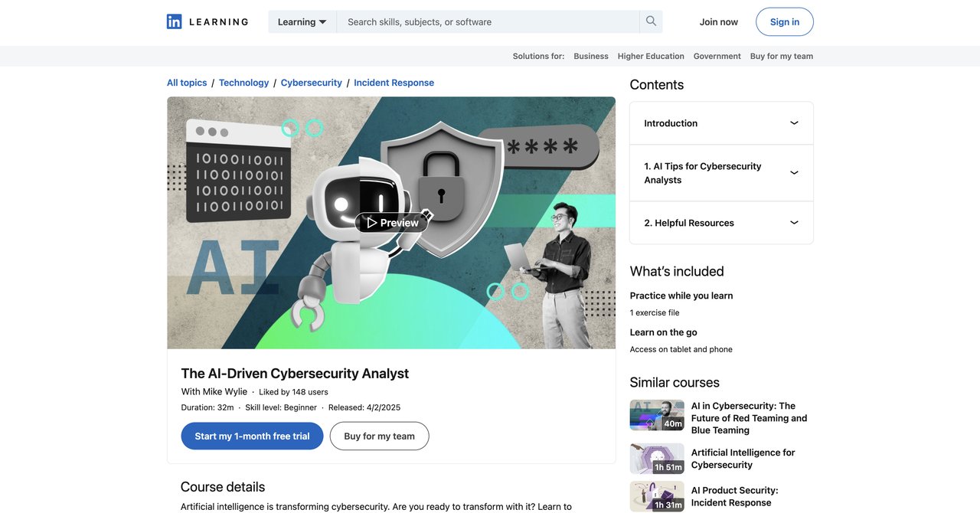Go to Incident Response breadcrumb
The height and width of the screenshot is (513, 980).
(x=394, y=83)
